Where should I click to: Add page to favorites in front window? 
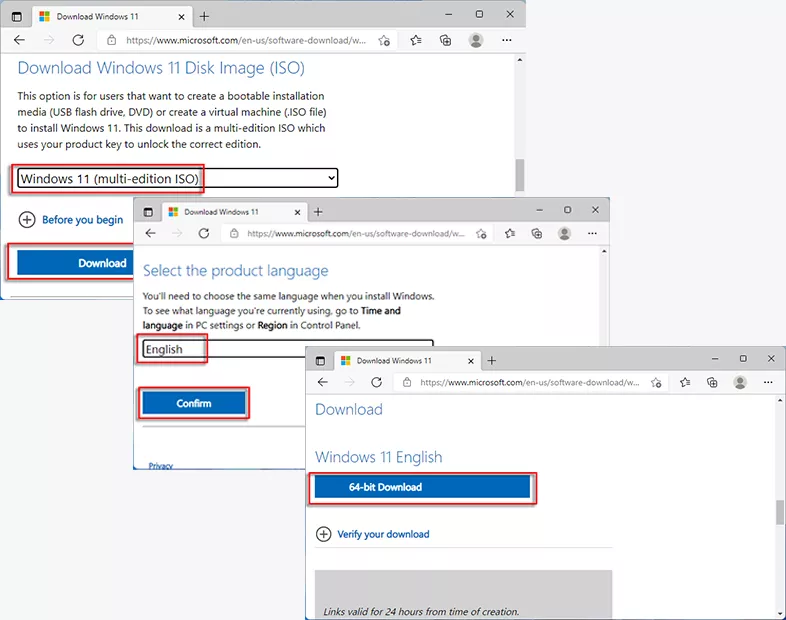(x=656, y=382)
